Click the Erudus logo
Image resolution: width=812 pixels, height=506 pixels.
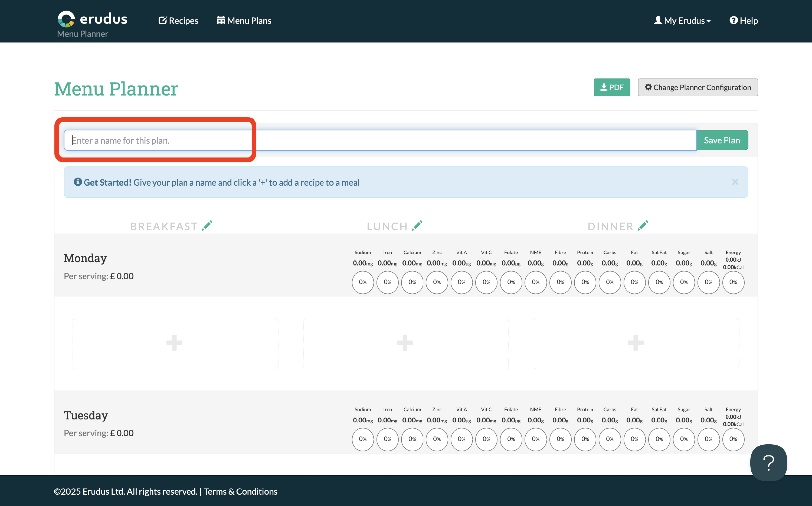92,19
